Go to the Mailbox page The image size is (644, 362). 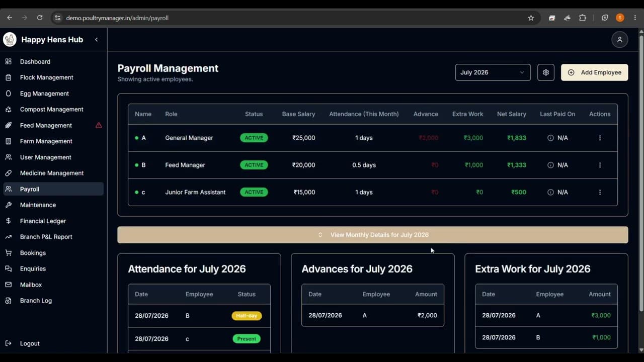click(52, 285)
